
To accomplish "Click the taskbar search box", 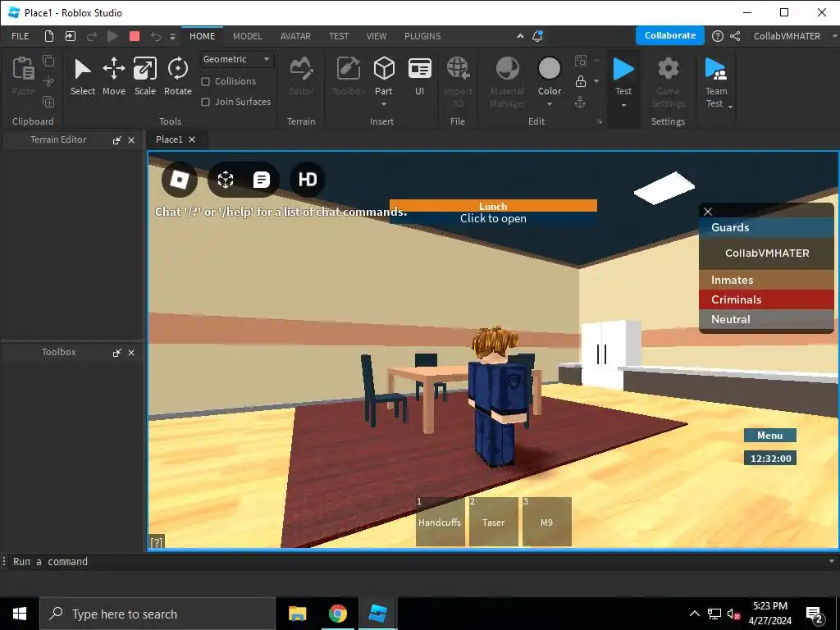I will click(157, 614).
